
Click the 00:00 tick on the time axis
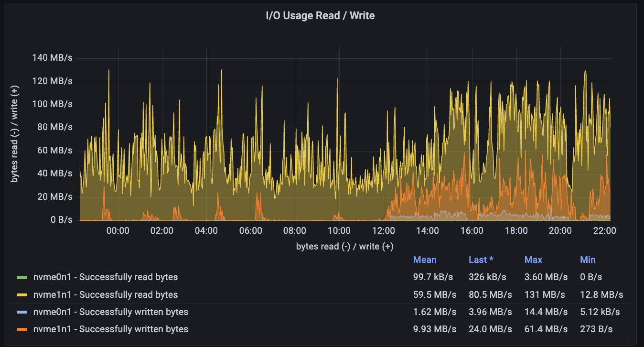[118, 231]
